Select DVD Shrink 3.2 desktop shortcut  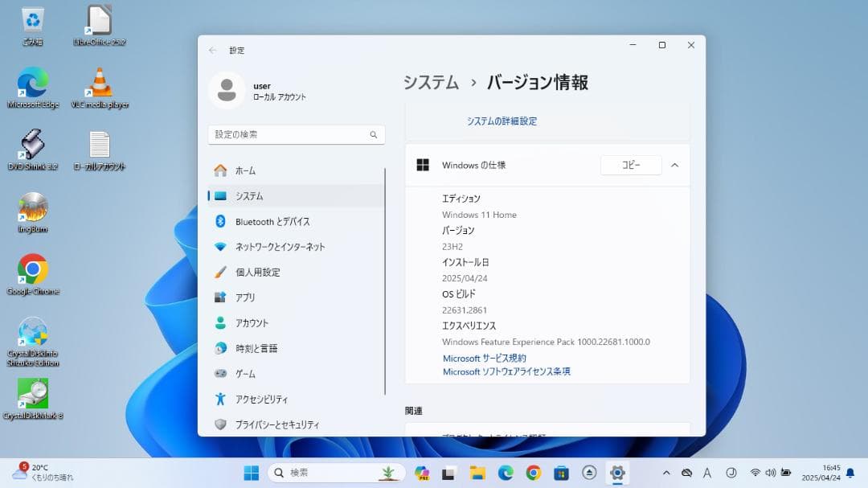33,150
